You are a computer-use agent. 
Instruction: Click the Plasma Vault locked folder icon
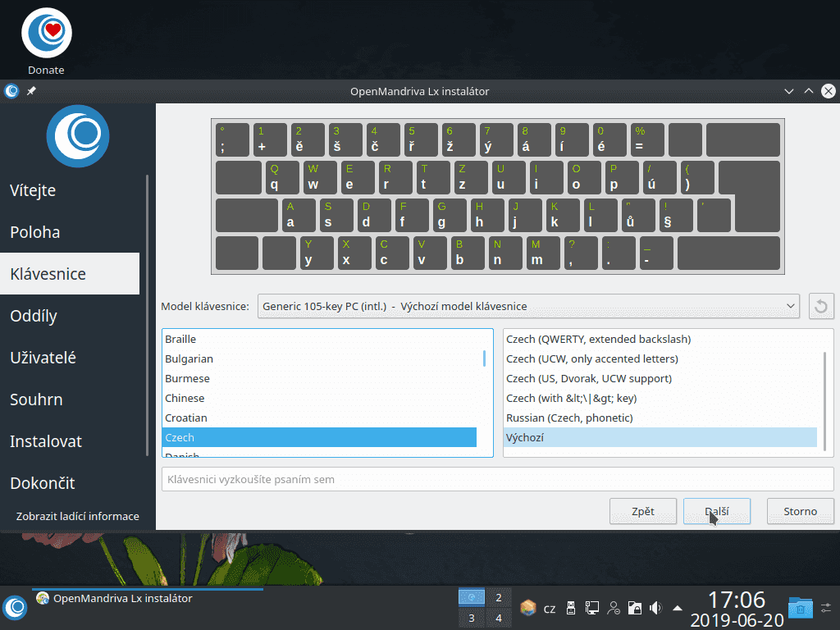(635, 608)
